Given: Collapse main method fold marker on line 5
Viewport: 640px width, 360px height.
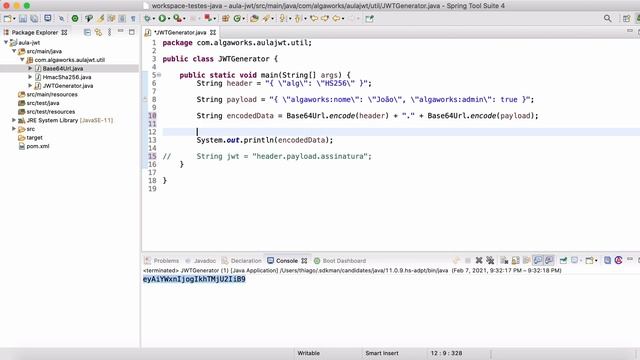Looking at the screenshot, I should point(159,75).
